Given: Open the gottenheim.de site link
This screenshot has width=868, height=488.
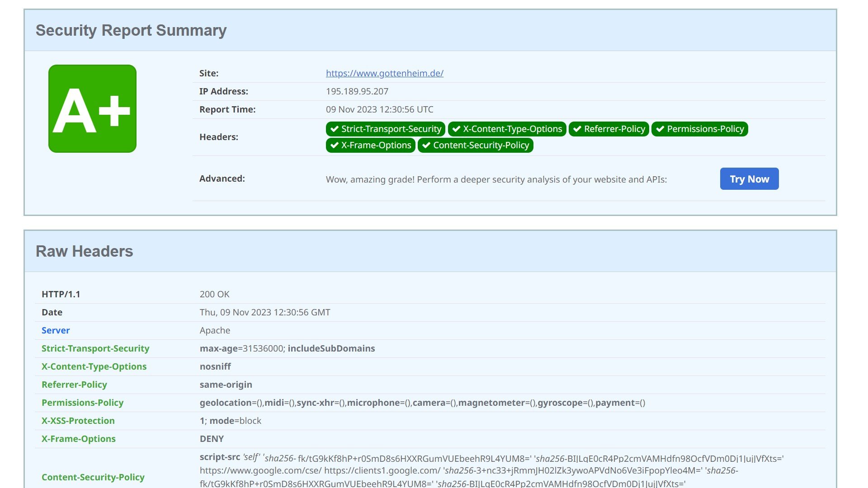Looking at the screenshot, I should 384,73.
